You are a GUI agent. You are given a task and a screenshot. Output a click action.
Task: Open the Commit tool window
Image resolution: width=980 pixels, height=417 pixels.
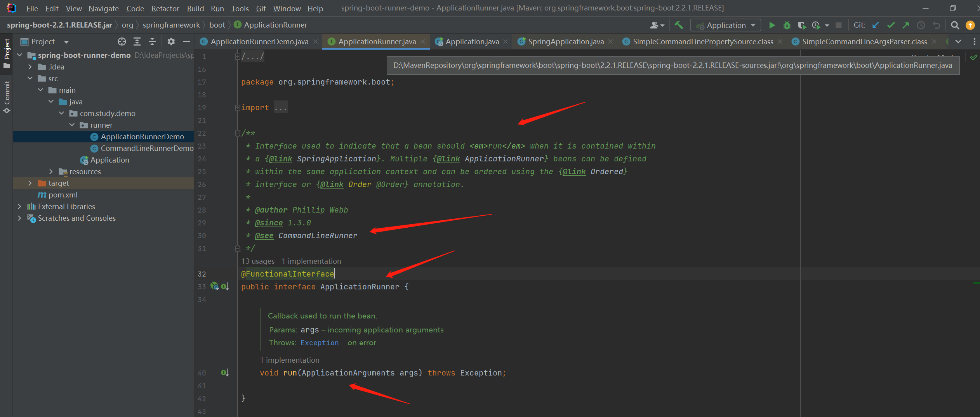[x=7, y=97]
